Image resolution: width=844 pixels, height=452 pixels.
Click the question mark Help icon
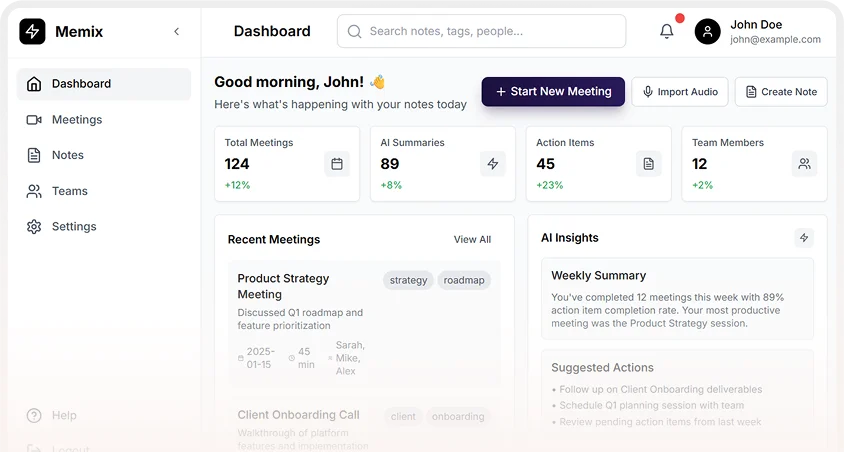[x=34, y=415]
